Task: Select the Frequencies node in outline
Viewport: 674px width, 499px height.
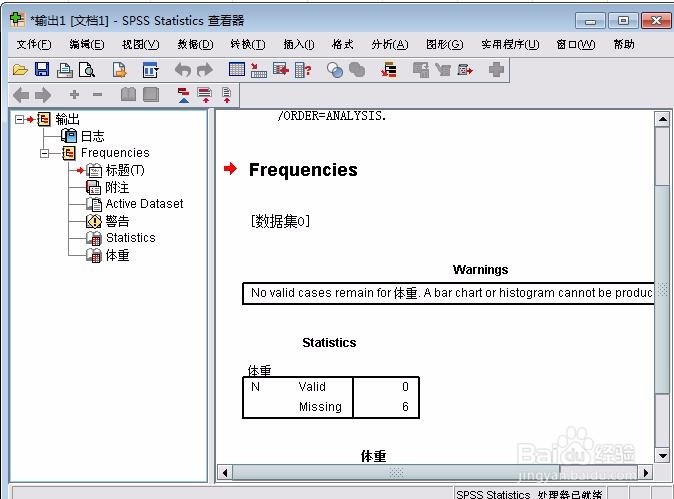Action: [115, 153]
